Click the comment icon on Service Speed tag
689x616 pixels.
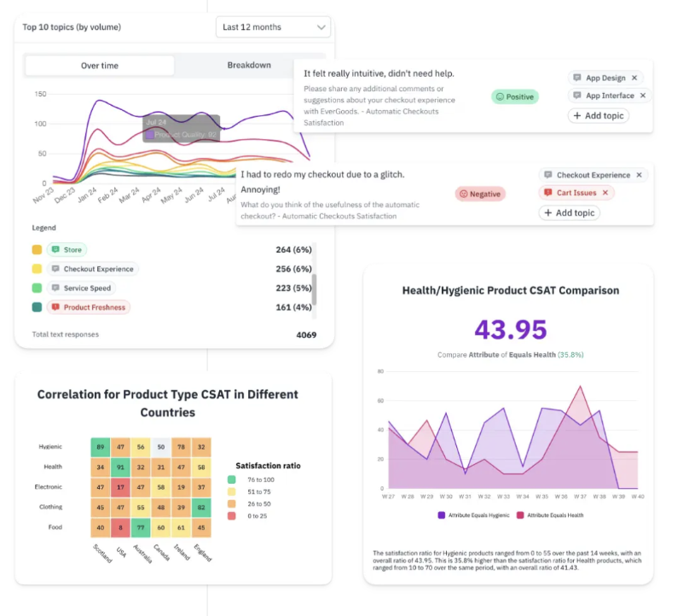tap(55, 288)
